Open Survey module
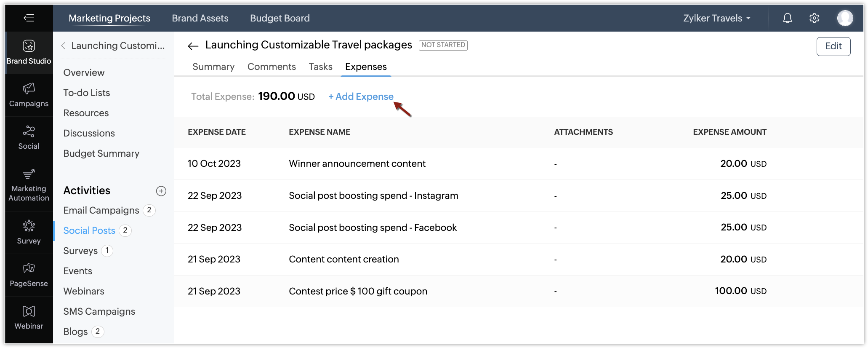The height and width of the screenshot is (348, 868). (x=29, y=233)
